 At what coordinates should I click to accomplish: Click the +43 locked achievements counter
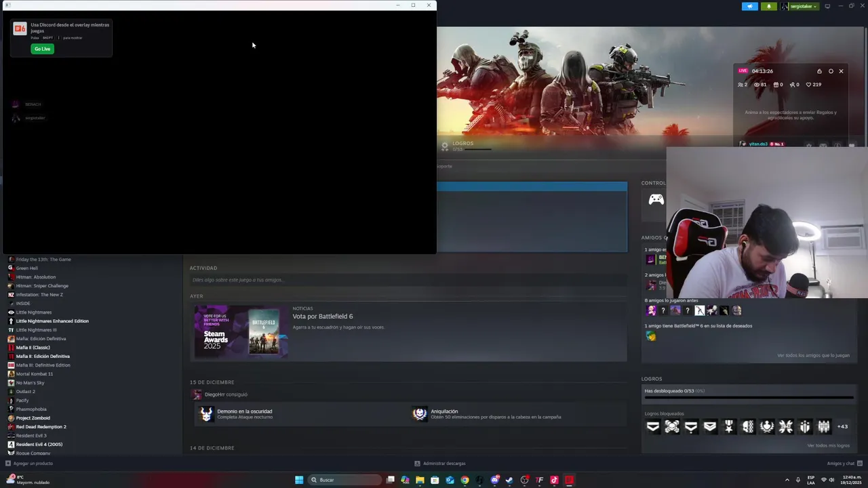coord(842,426)
